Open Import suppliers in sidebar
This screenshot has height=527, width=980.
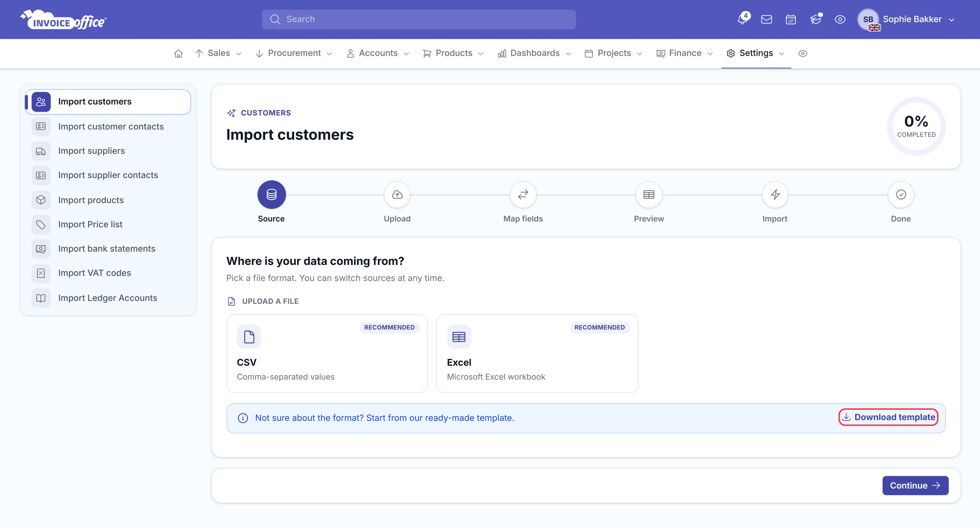click(108, 151)
